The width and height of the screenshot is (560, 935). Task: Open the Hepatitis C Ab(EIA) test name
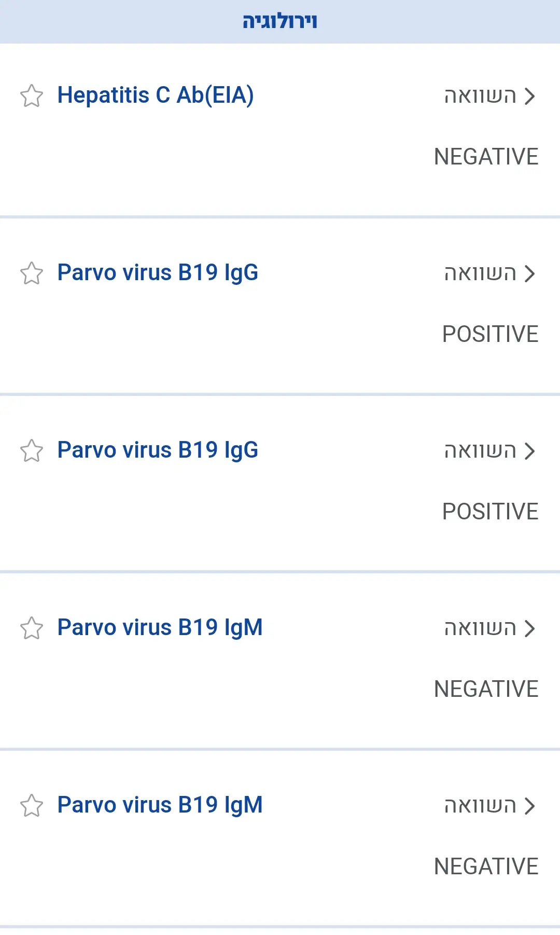pyautogui.click(x=156, y=95)
